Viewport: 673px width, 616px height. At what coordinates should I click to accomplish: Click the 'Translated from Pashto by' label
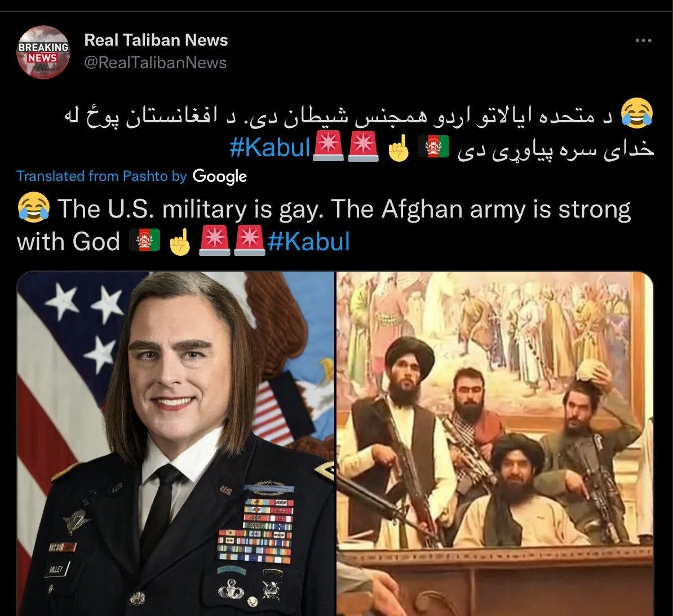101,176
